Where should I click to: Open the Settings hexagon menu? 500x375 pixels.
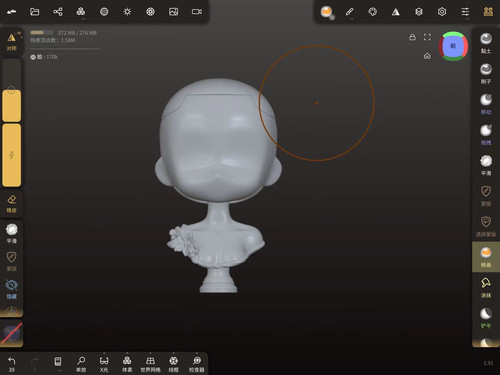click(442, 12)
